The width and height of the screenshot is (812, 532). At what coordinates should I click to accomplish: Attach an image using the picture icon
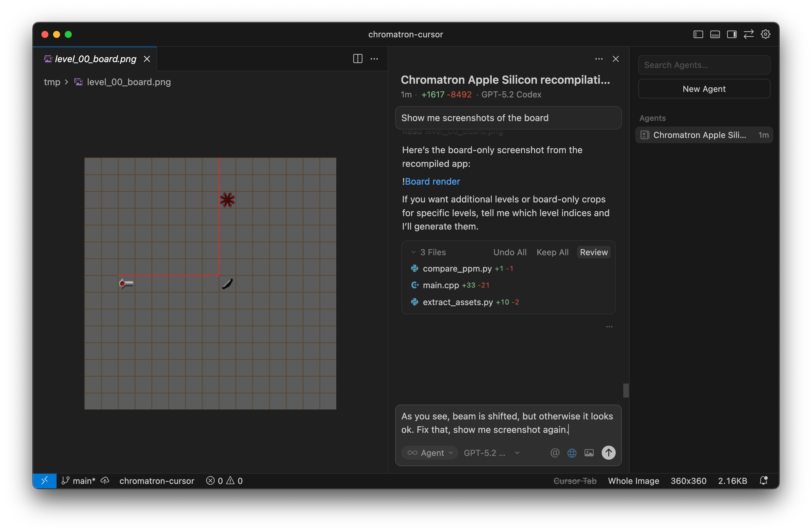(x=589, y=452)
